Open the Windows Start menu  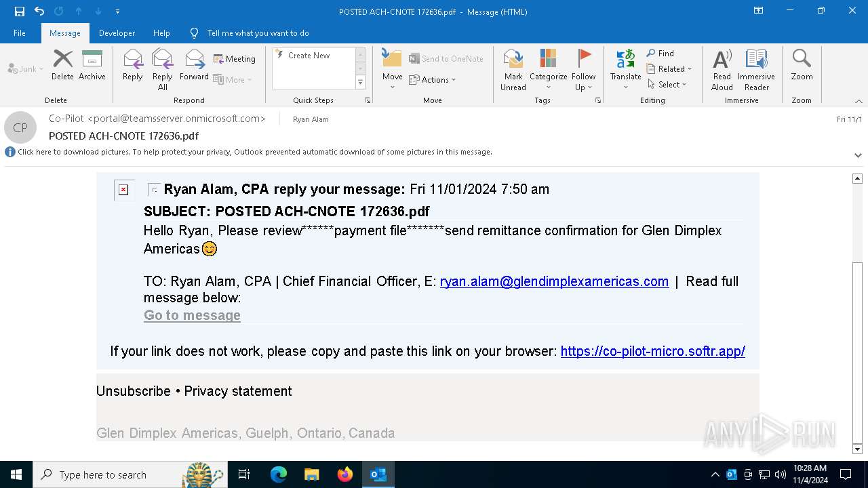pos(16,474)
